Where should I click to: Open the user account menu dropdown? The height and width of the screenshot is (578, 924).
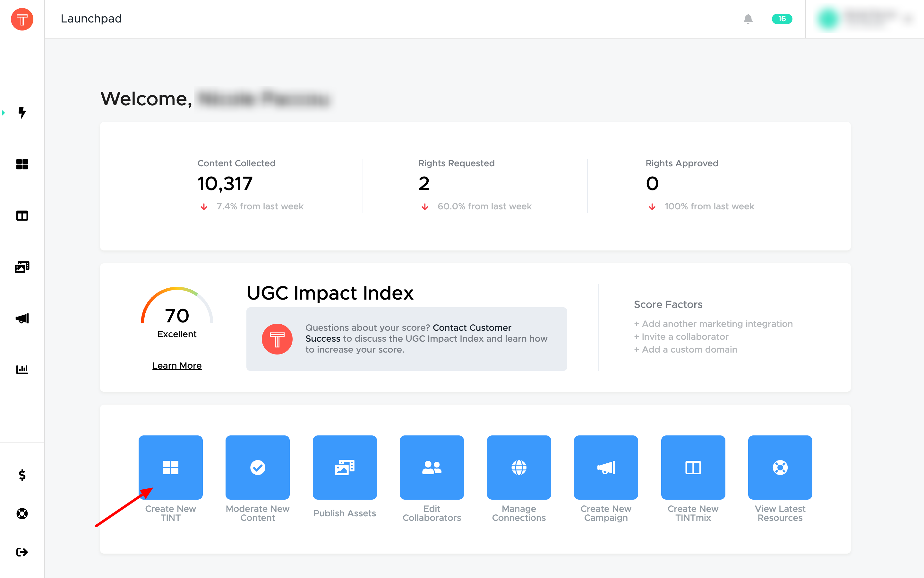[x=865, y=19]
